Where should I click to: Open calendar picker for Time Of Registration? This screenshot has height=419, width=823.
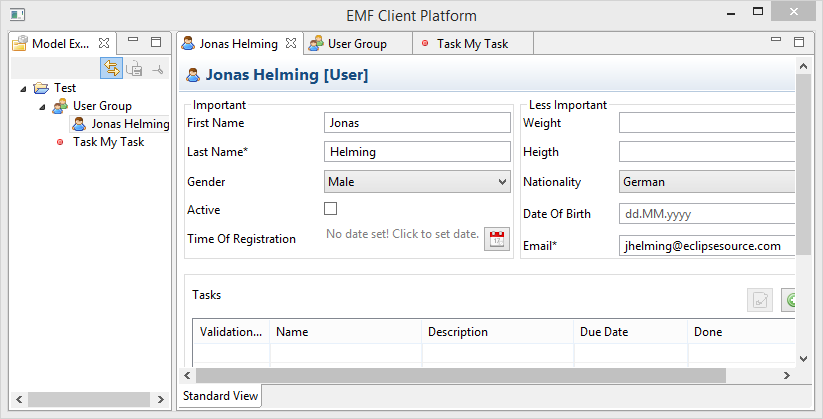click(x=497, y=239)
